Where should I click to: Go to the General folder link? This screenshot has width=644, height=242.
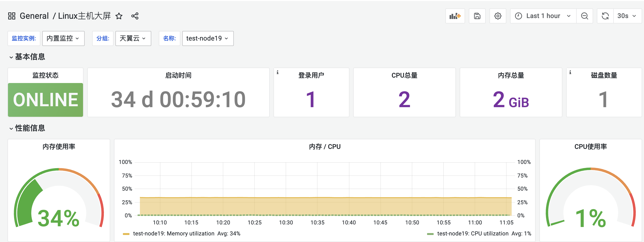tap(34, 16)
